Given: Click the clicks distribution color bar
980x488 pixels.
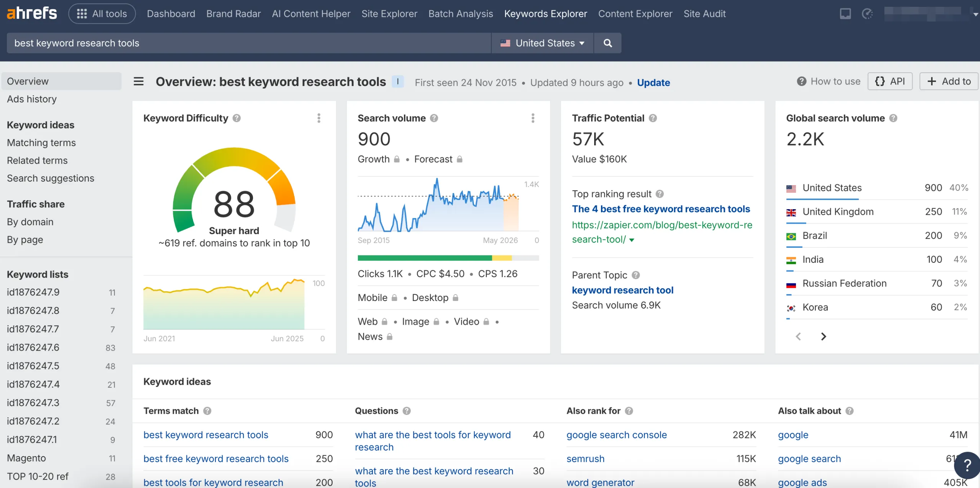Looking at the screenshot, I should click(x=448, y=258).
